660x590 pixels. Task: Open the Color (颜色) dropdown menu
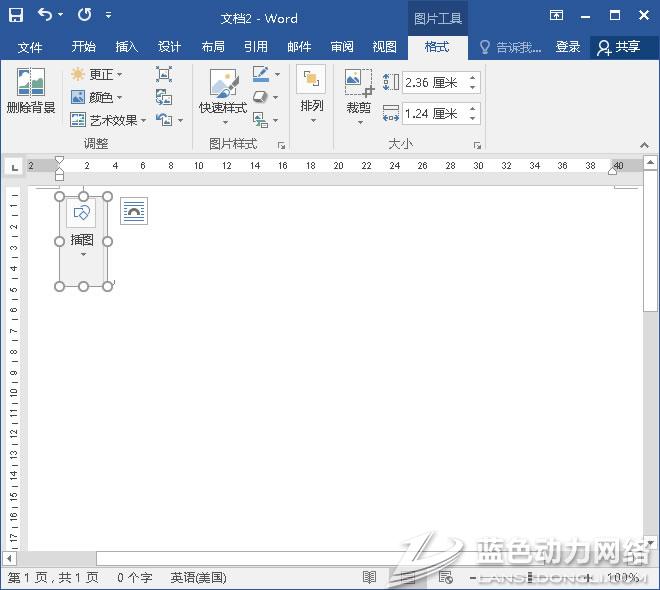click(96, 97)
